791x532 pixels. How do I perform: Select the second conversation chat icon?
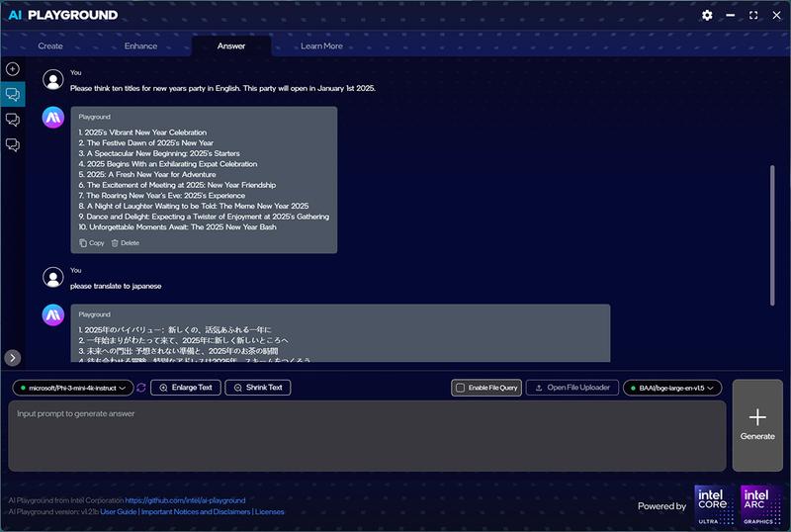click(x=13, y=120)
